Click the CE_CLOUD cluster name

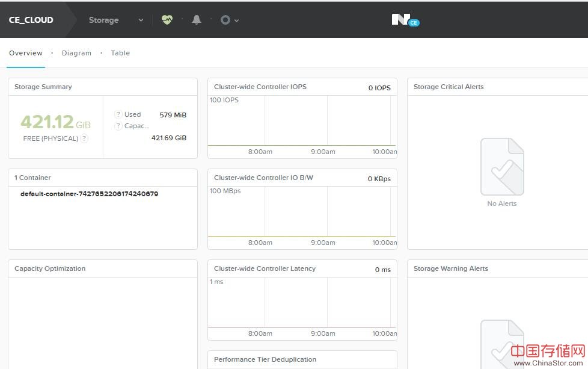pos(31,20)
